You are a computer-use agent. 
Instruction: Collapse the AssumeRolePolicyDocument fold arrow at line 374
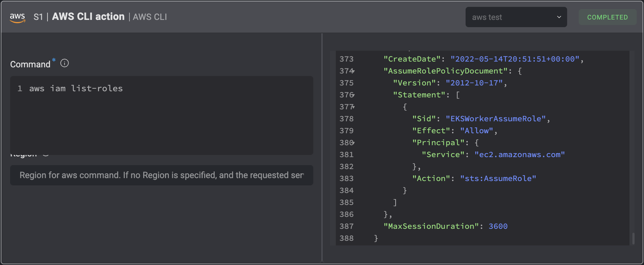pos(353,71)
